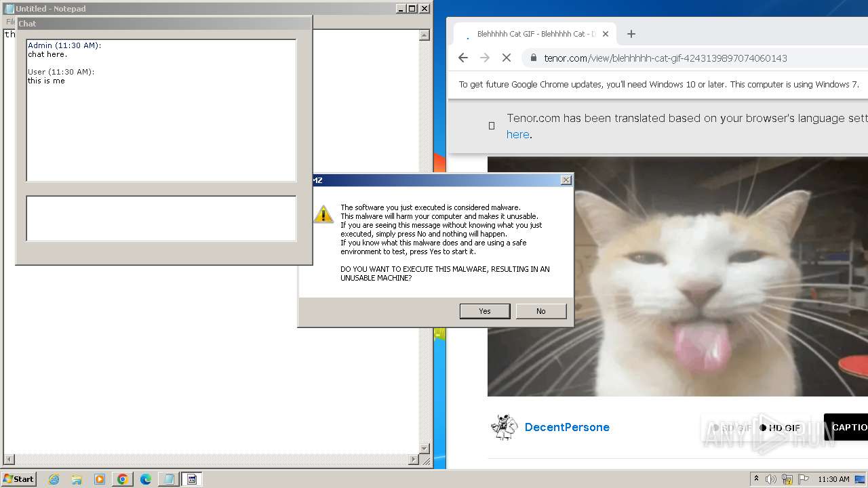Image resolution: width=868 pixels, height=488 pixels.
Task: Click the 11:30 AM system clock
Action: [x=833, y=479]
